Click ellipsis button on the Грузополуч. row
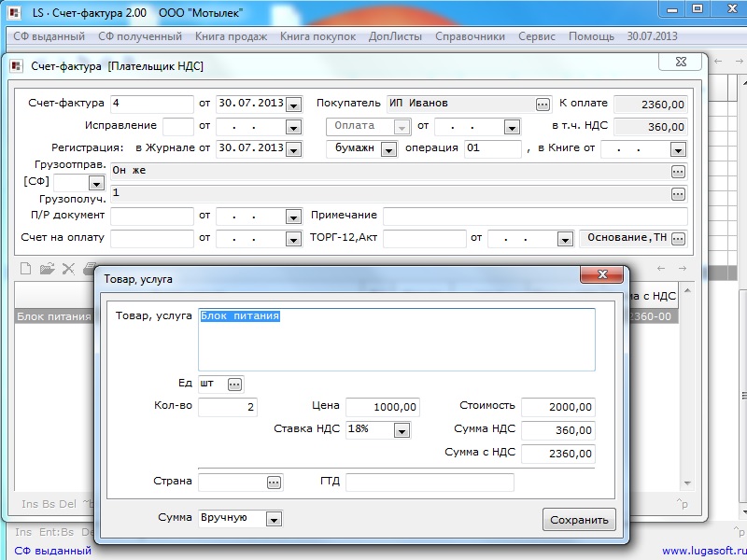The height and width of the screenshot is (560, 747). (x=678, y=193)
